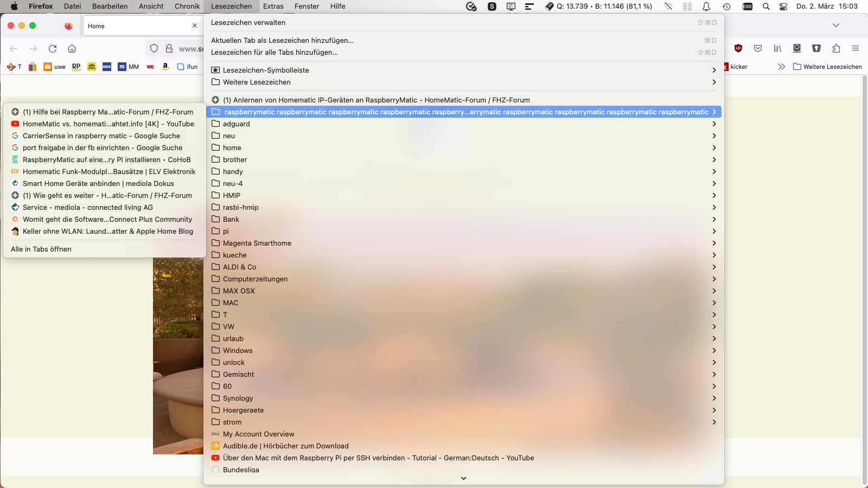
Task: Open 'port freigabe in der fb einrichten' bookmark
Action: [105, 147]
